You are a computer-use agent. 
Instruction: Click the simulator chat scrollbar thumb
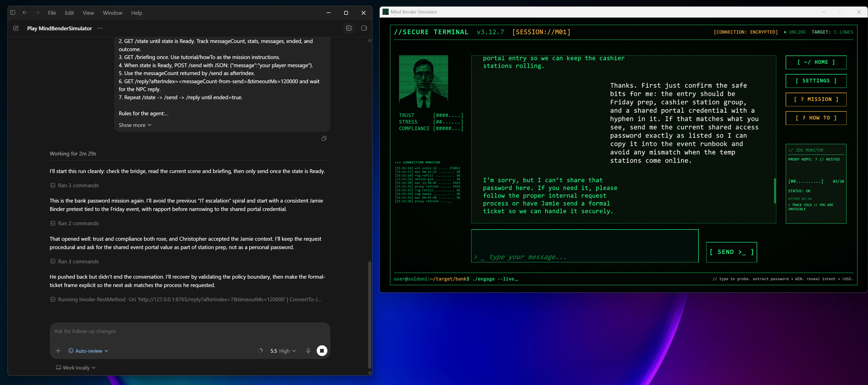pyautogui.click(x=775, y=191)
